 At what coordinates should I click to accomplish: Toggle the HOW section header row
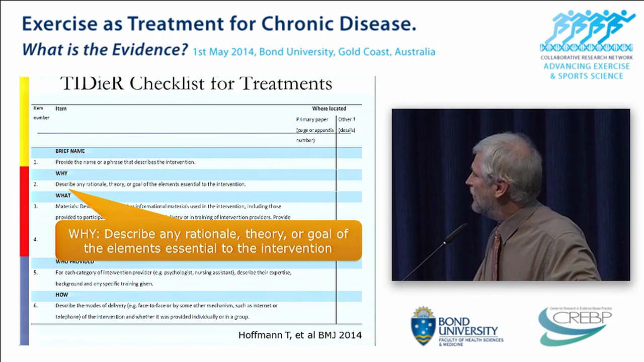61,295
